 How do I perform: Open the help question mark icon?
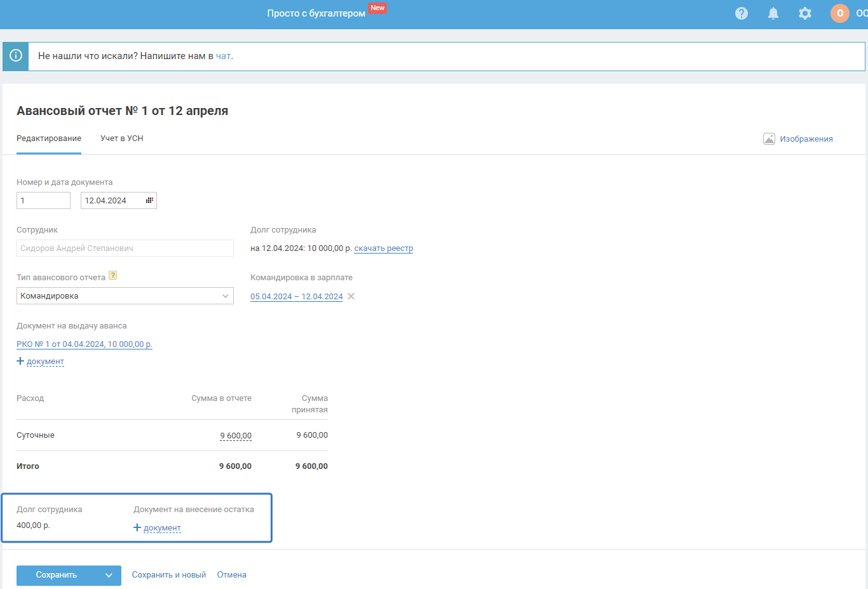point(741,13)
